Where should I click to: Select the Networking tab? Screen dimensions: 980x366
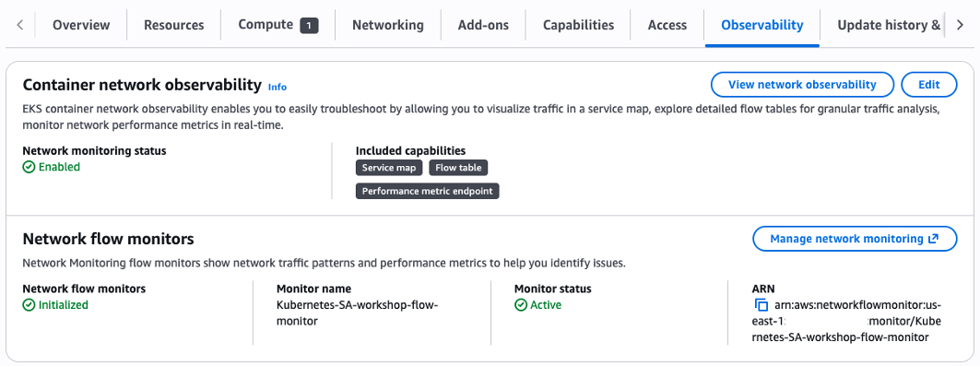[x=388, y=25]
